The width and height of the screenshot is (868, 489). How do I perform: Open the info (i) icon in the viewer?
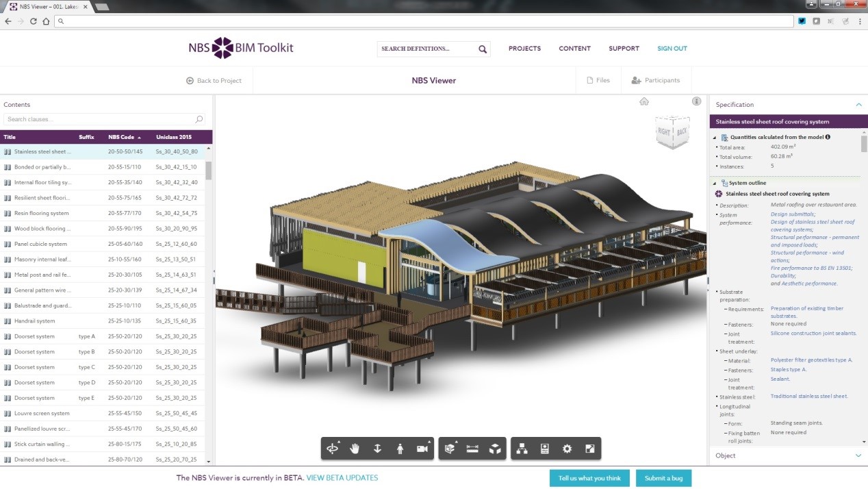click(x=696, y=101)
